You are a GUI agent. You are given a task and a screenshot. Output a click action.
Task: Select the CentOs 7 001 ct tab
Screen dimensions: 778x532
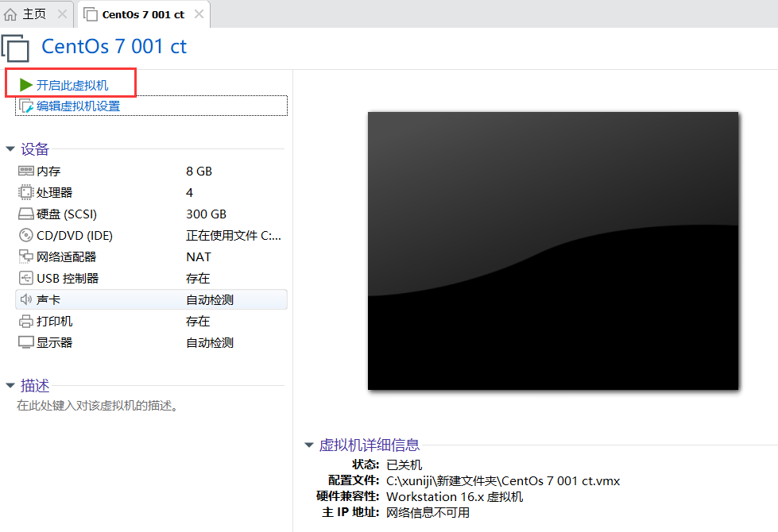pos(143,14)
